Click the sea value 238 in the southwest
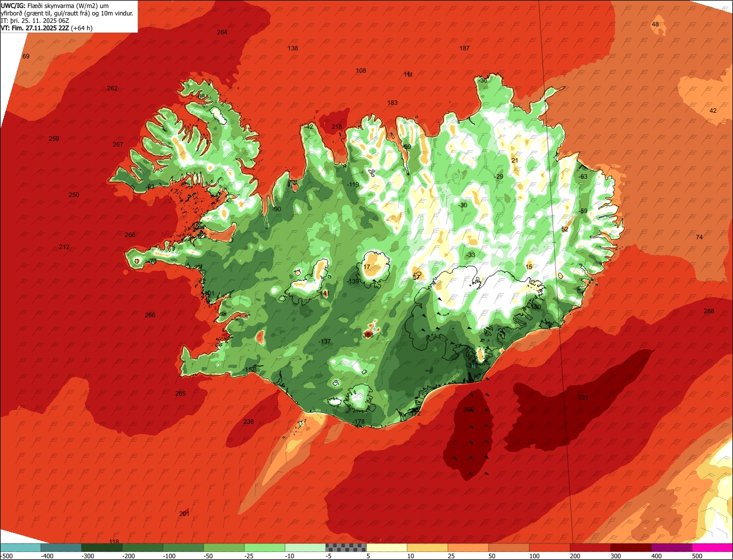Image resolution: width=733 pixels, height=560 pixels. [249, 421]
